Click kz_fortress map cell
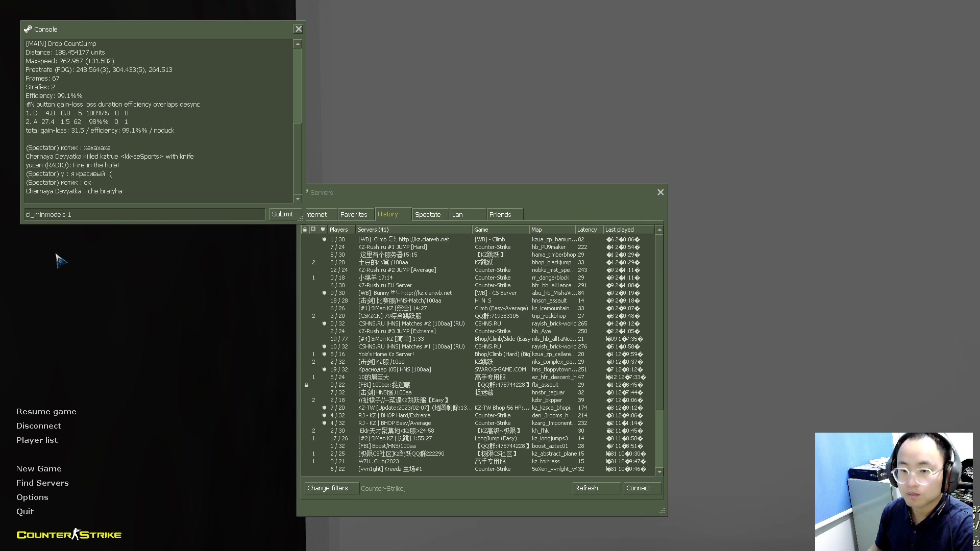The width and height of the screenshot is (980, 551). 546,461
